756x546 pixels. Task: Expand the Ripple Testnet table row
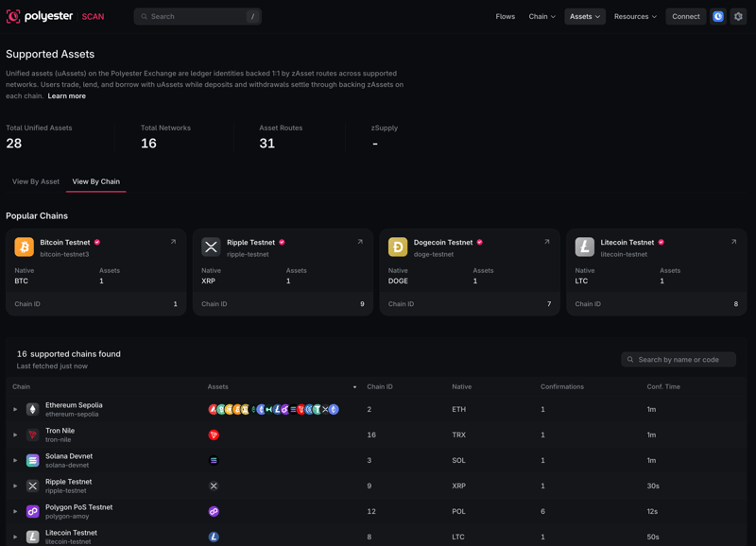[15, 486]
